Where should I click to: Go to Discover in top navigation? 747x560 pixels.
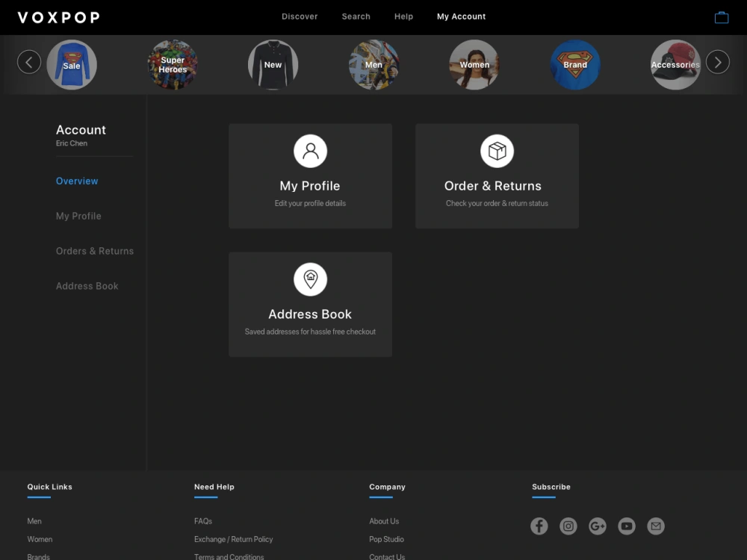pos(300,16)
